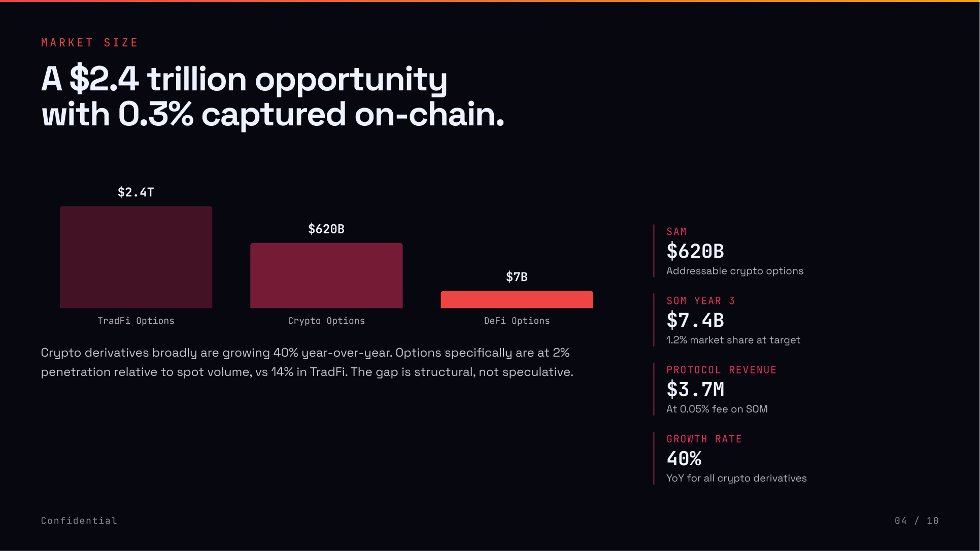
Task: Click the SAM metric label
Action: [x=677, y=232]
